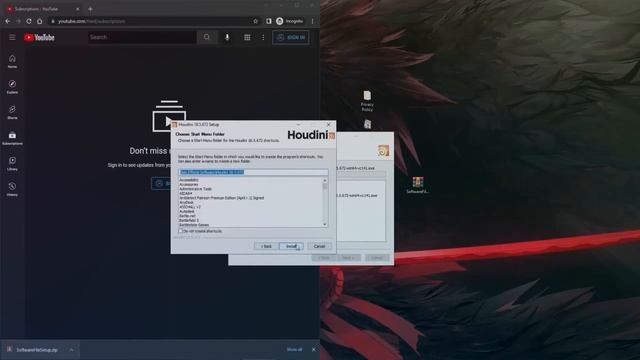
Task: Click the voice search microphone icon
Action: pos(227,37)
